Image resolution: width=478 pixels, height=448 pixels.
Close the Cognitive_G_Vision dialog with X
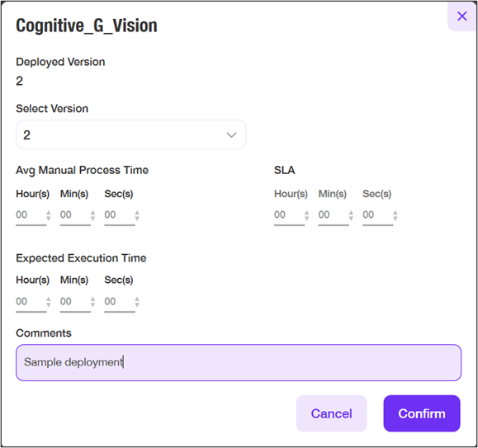point(461,17)
